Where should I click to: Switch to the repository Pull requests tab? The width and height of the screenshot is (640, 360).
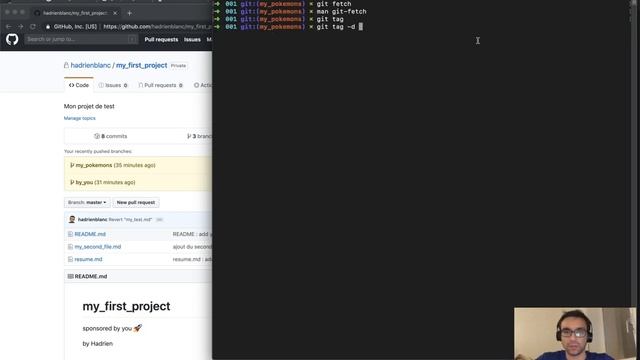coord(160,85)
